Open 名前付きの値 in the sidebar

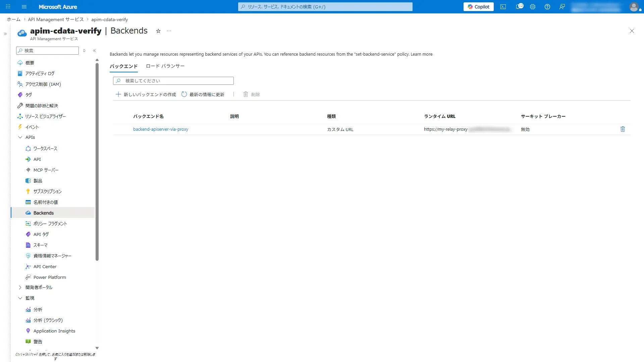pos(46,202)
